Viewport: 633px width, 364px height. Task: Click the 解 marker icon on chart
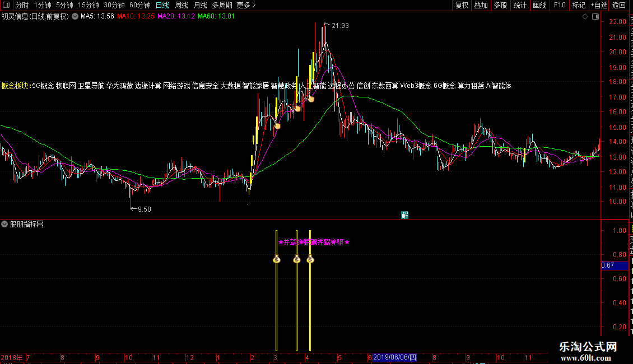click(404, 215)
